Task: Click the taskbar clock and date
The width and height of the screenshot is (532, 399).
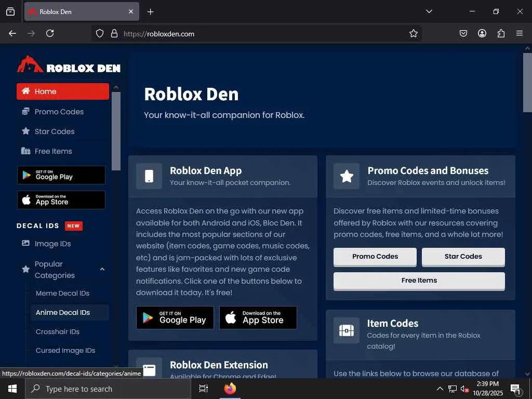Action: click(487, 389)
